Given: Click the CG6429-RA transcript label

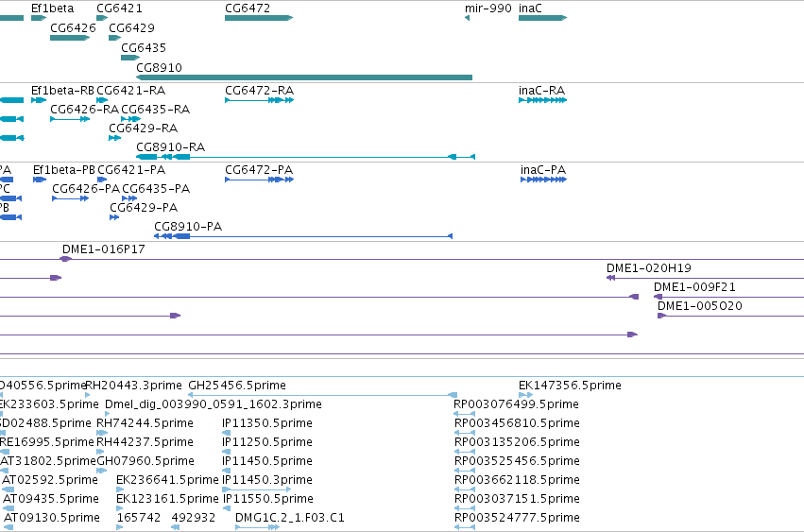Looking at the screenshot, I should (143, 129).
